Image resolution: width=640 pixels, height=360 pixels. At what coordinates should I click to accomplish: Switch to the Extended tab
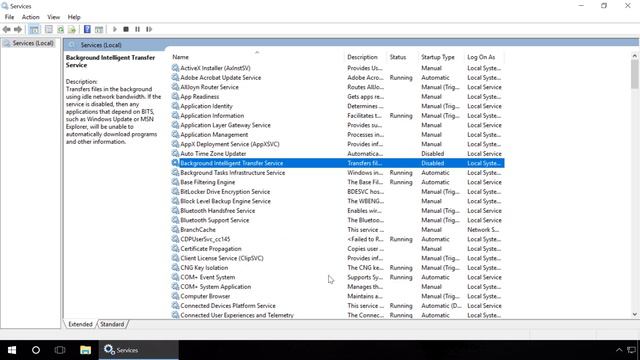(x=80, y=324)
